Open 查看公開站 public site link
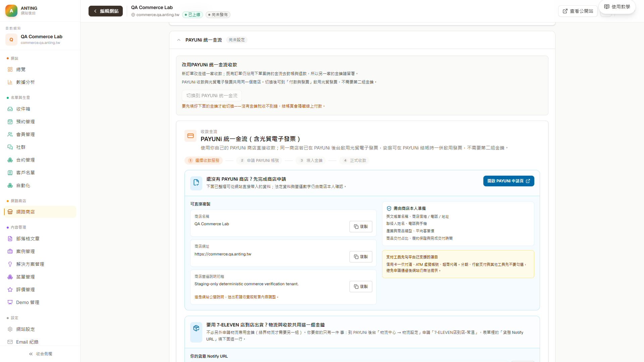The image size is (644, 362). coord(578,11)
